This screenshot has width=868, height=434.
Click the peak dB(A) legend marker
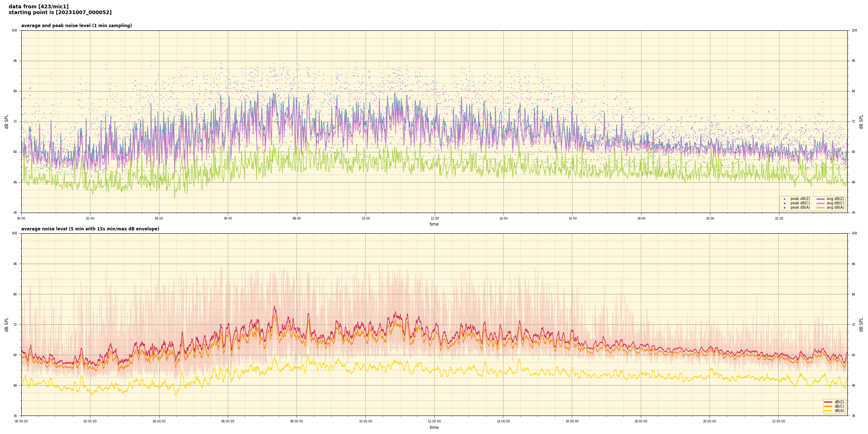[784, 208]
